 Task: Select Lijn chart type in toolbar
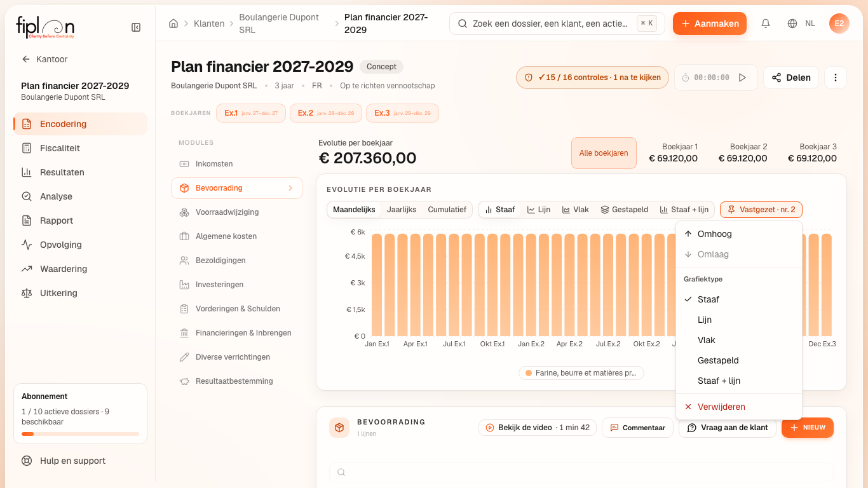click(x=539, y=210)
